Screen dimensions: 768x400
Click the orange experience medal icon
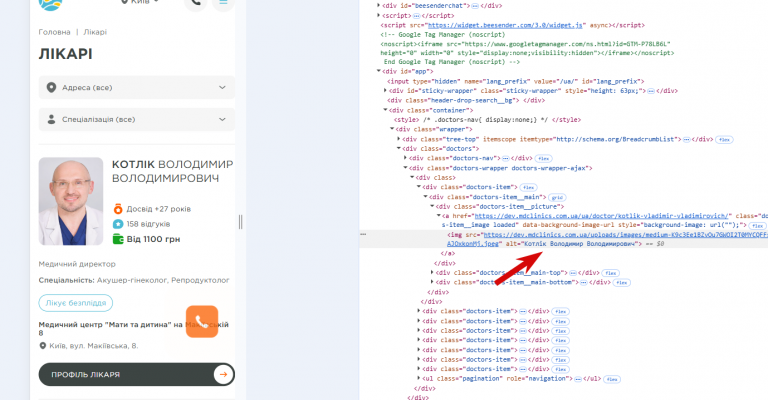(118, 209)
